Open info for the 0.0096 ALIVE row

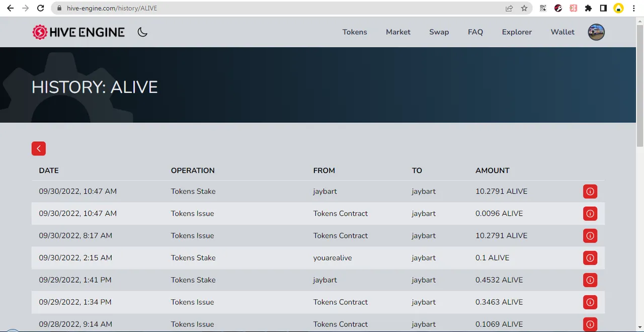point(590,214)
